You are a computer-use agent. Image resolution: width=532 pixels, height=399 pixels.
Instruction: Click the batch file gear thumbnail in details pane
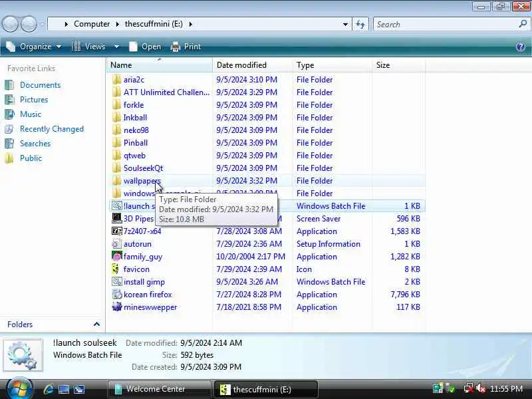[x=23, y=355]
